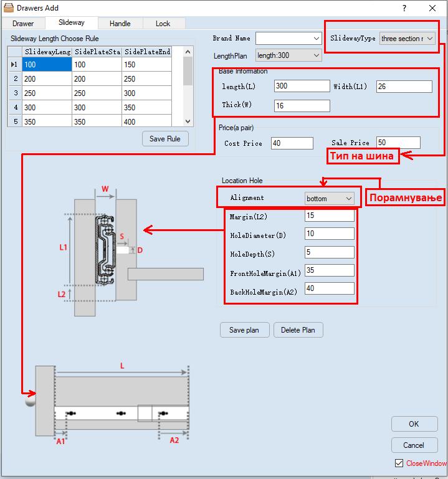Close the Drawers Add window
Screen dimensions: 448x479
pyautogui.click(x=432, y=8)
